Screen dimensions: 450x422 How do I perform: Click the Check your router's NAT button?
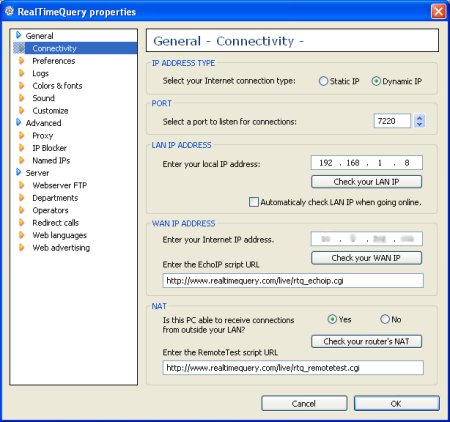coord(366,341)
